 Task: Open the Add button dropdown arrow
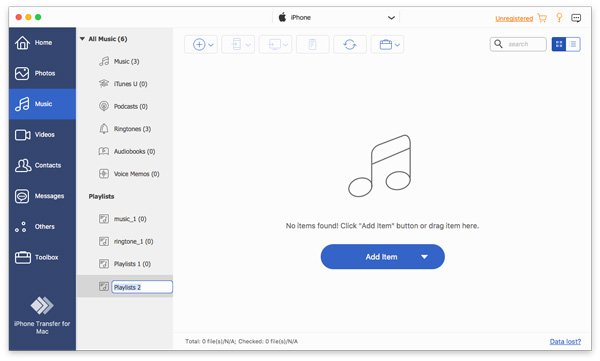coord(211,45)
